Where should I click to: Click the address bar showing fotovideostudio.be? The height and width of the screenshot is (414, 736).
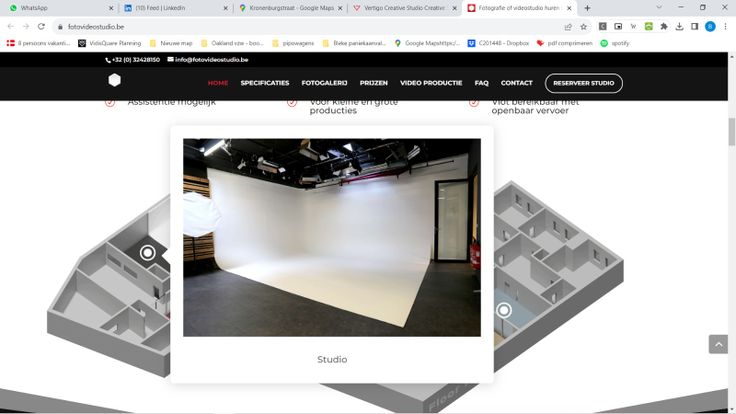(300, 26)
